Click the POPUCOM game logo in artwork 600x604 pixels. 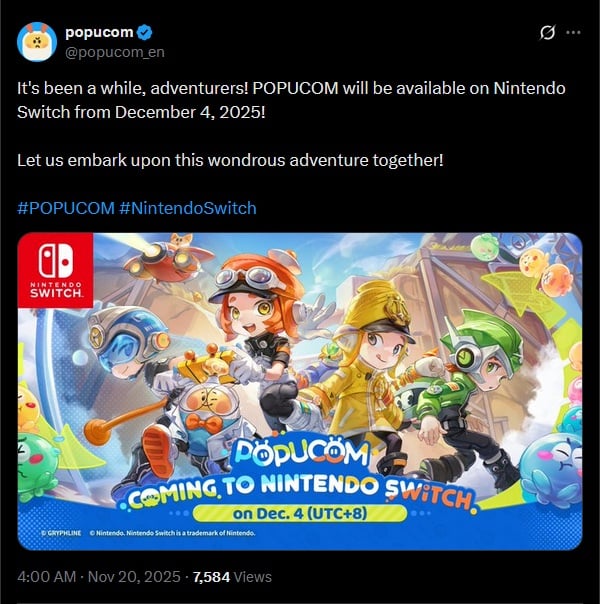click(301, 453)
